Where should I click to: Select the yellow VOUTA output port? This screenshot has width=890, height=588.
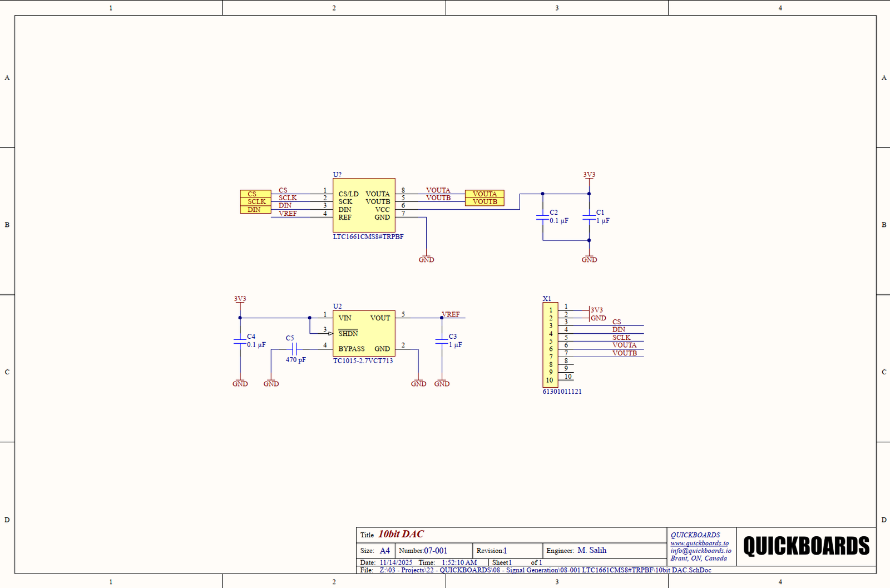[484, 194]
